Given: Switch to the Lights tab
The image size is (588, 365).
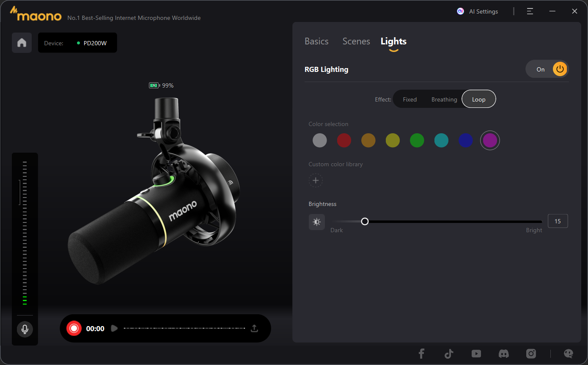Looking at the screenshot, I should click(393, 41).
